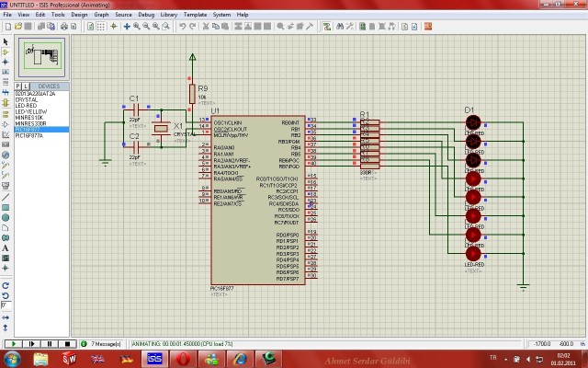The height and width of the screenshot is (368, 588).
Task: Click the orange ARES netlist icon
Action: pyautogui.click(x=428, y=27)
